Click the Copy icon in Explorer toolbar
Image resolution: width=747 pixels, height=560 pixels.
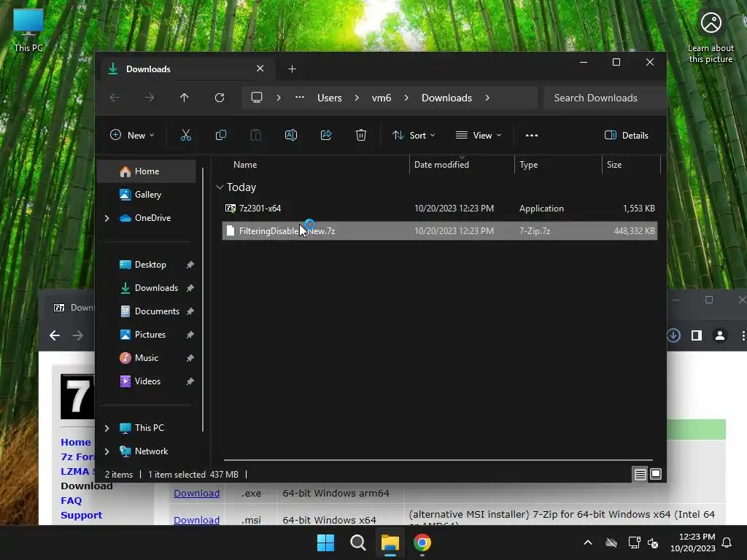click(x=220, y=135)
